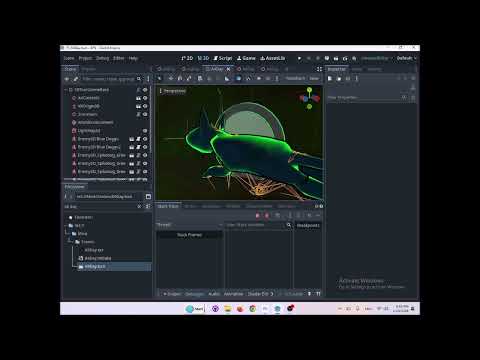
Task: Open the Project menu
Action: coord(85,58)
